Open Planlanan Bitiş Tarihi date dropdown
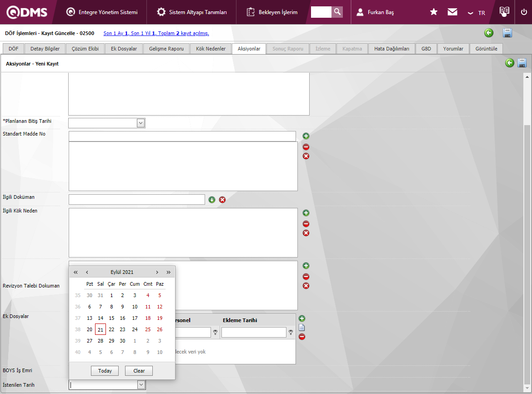532x394 pixels. point(141,123)
